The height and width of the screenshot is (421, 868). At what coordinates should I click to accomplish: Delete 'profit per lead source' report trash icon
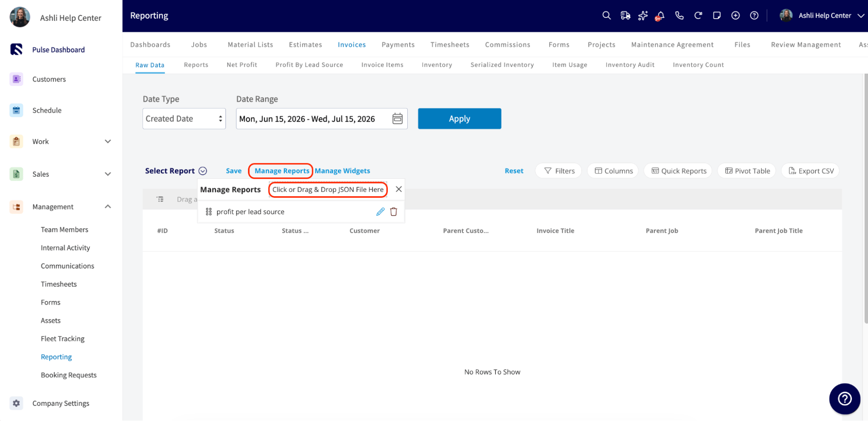[394, 212]
